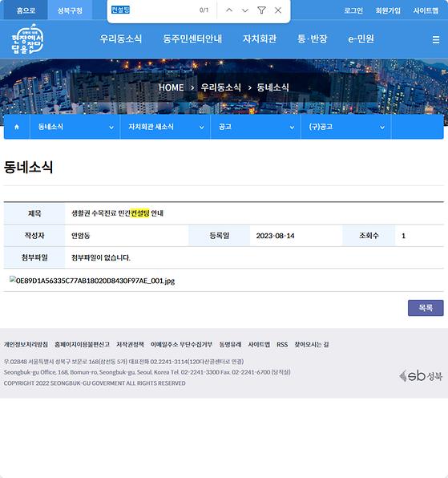Click the 회원가입 link
The height and width of the screenshot is (478, 448).
click(388, 10)
